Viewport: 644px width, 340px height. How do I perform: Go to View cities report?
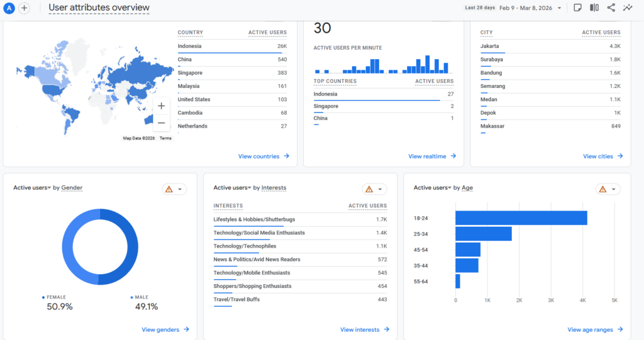602,156
